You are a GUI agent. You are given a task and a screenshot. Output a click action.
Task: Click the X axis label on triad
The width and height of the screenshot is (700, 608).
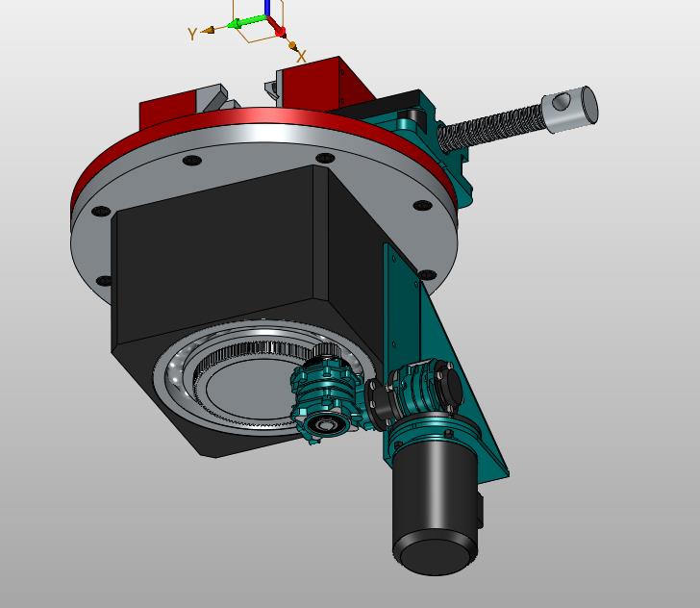point(302,57)
